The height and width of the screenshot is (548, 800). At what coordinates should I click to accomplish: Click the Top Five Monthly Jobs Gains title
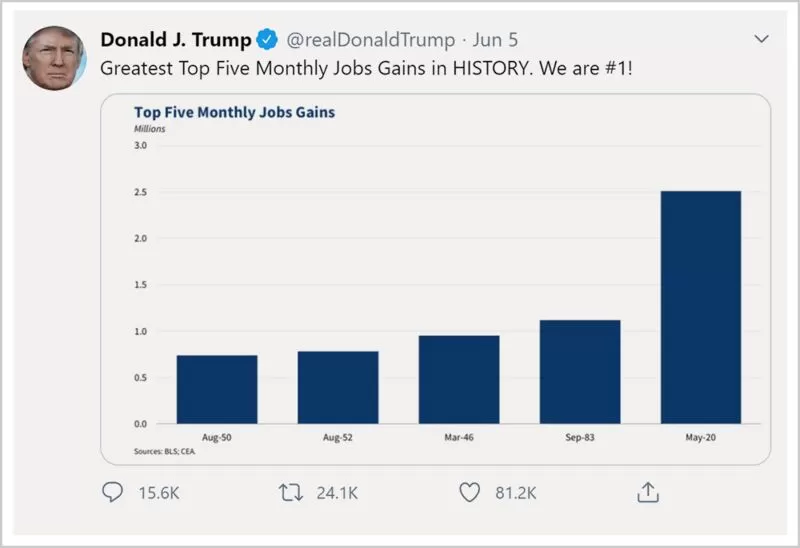tap(234, 112)
